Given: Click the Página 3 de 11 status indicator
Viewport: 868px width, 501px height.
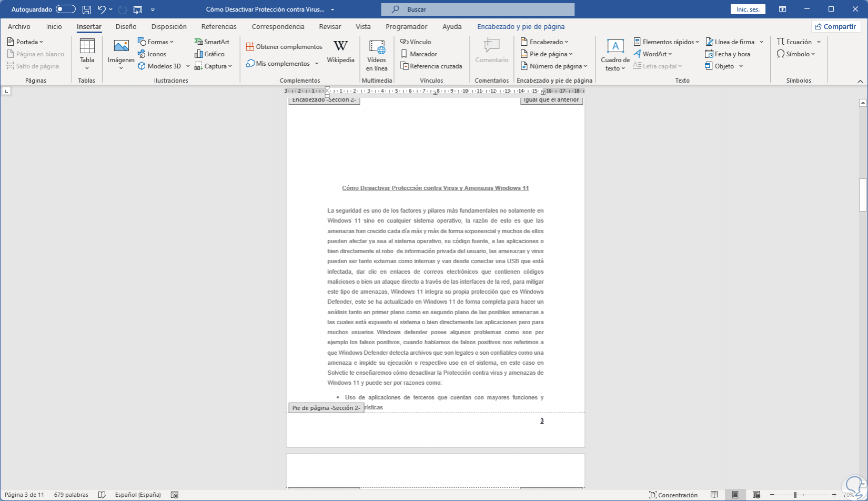Looking at the screenshot, I should [25, 495].
